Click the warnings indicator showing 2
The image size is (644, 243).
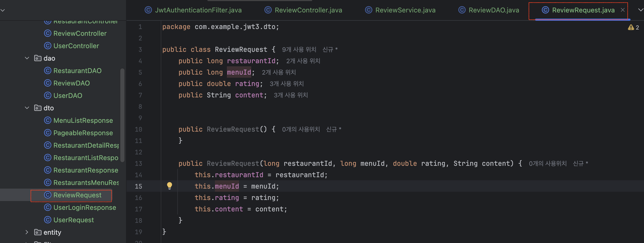(x=633, y=27)
